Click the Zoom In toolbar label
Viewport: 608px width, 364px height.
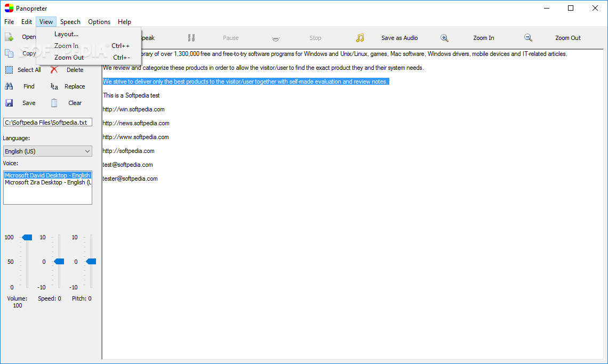[x=484, y=38]
